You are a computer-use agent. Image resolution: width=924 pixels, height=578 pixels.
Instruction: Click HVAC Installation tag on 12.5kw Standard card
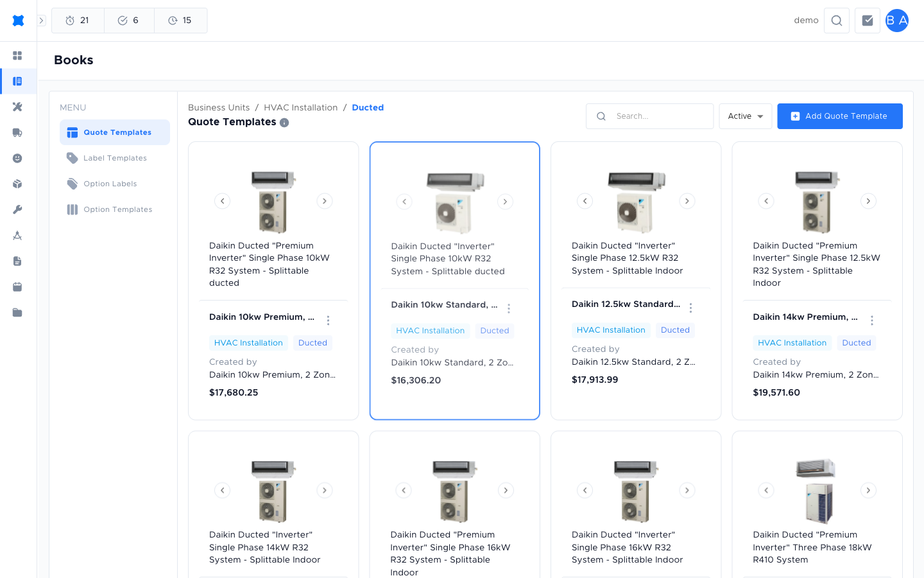pyautogui.click(x=611, y=330)
